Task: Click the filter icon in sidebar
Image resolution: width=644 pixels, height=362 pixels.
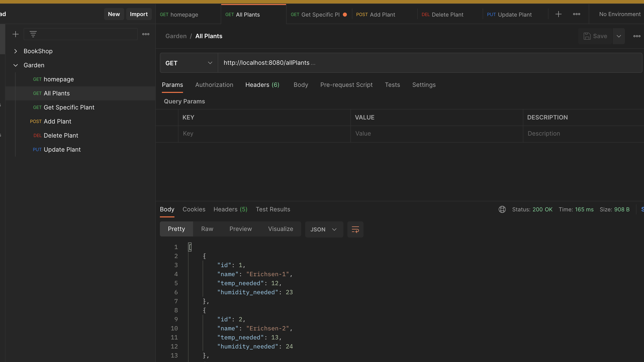Action: point(33,34)
